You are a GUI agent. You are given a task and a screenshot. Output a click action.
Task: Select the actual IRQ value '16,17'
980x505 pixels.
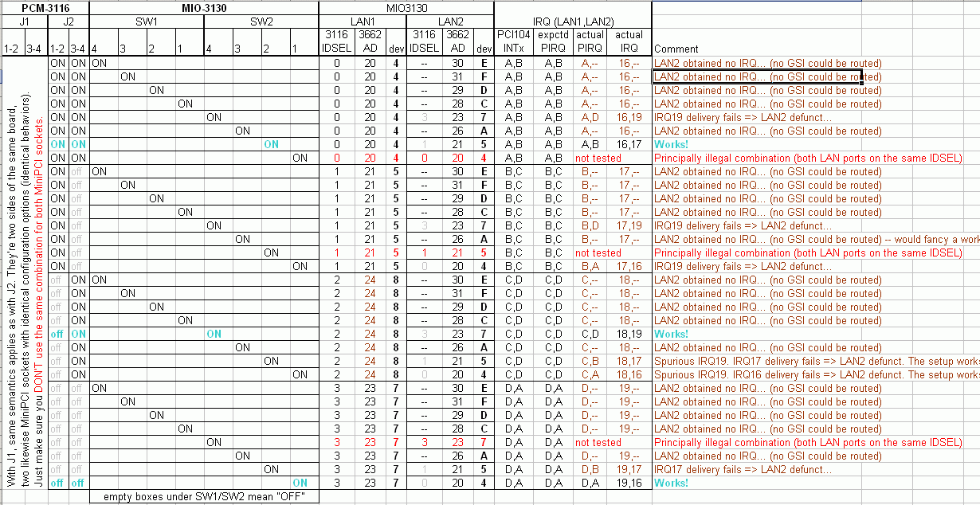[x=629, y=144]
